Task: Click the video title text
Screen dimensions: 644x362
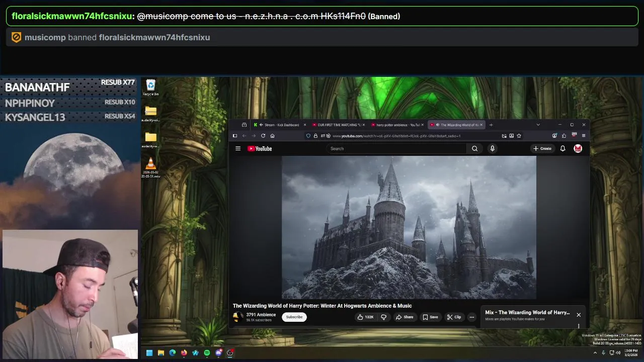Action: pyautogui.click(x=322, y=306)
